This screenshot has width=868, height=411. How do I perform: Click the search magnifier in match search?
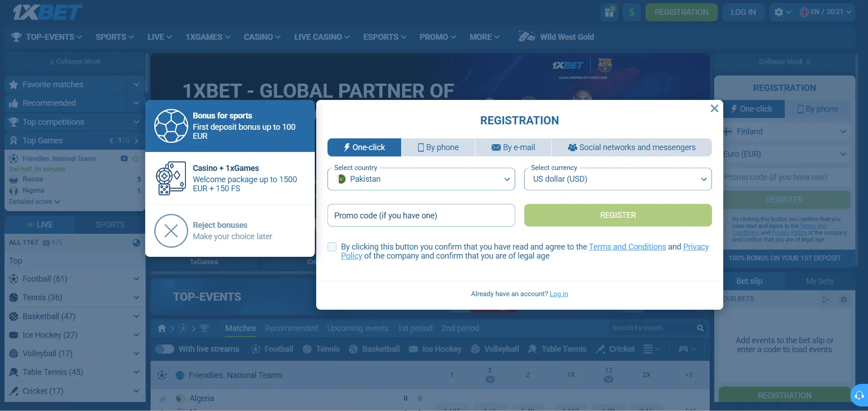pyautogui.click(x=700, y=328)
